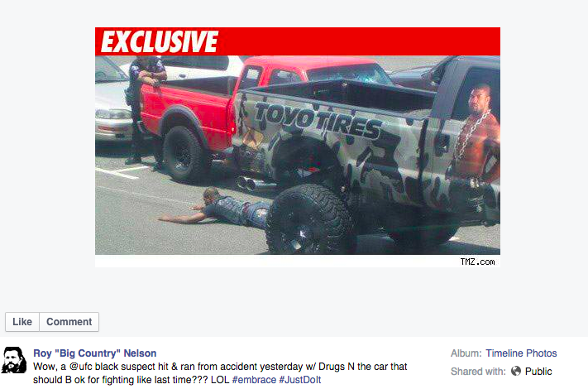Image resolution: width=588 pixels, height=389 pixels.
Task: Click the globe privacy icon
Action: [x=516, y=371]
